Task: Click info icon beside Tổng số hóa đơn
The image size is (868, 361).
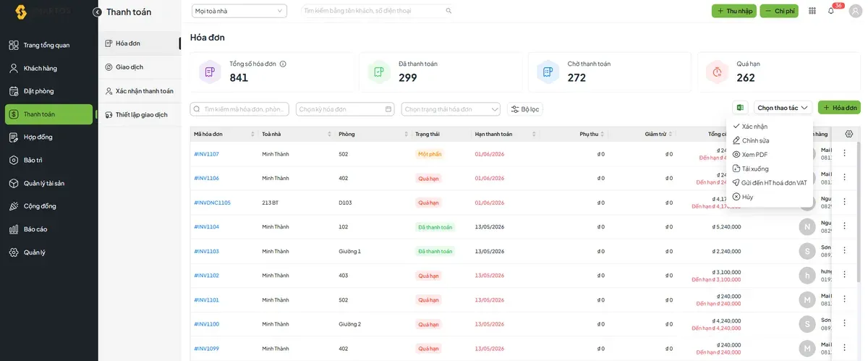Action: pyautogui.click(x=283, y=64)
